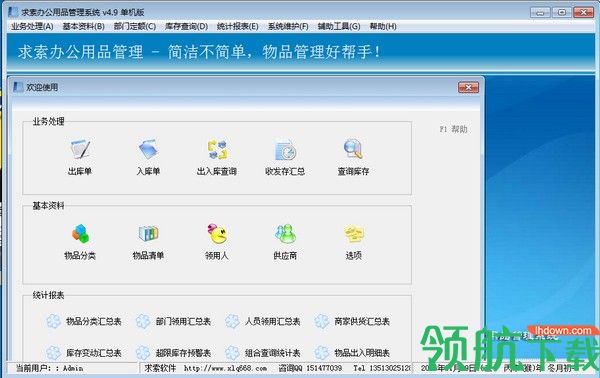The image size is (600, 378).
Task: Click the 部门领用汇总表 icon
Action: tap(143, 321)
